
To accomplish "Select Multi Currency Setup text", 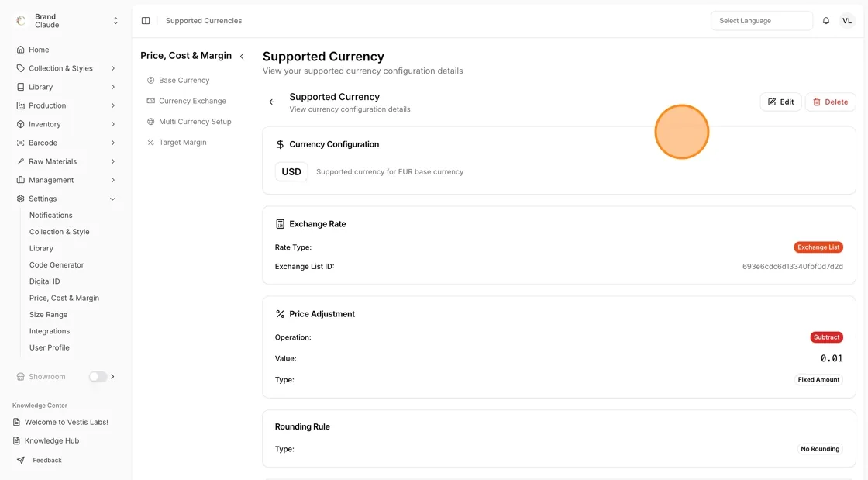I will click(195, 122).
